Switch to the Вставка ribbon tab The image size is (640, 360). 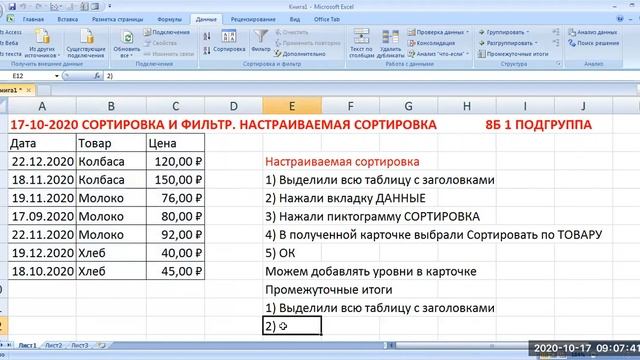click(68, 19)
